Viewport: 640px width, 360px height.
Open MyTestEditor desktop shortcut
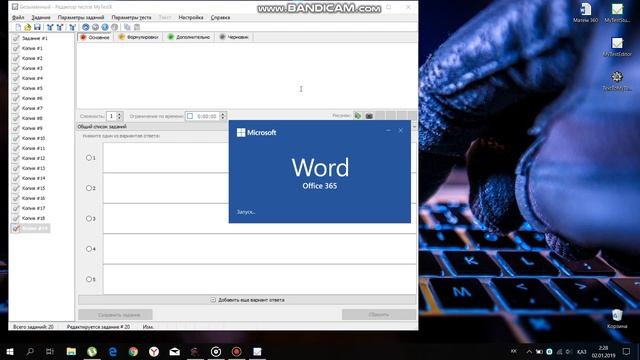coord(617,47)
